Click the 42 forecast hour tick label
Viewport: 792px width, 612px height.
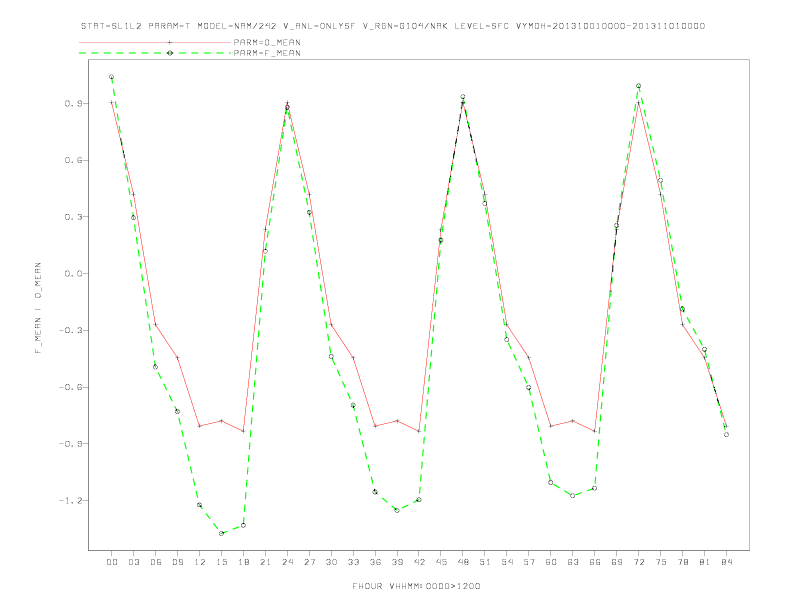point(419,562)
